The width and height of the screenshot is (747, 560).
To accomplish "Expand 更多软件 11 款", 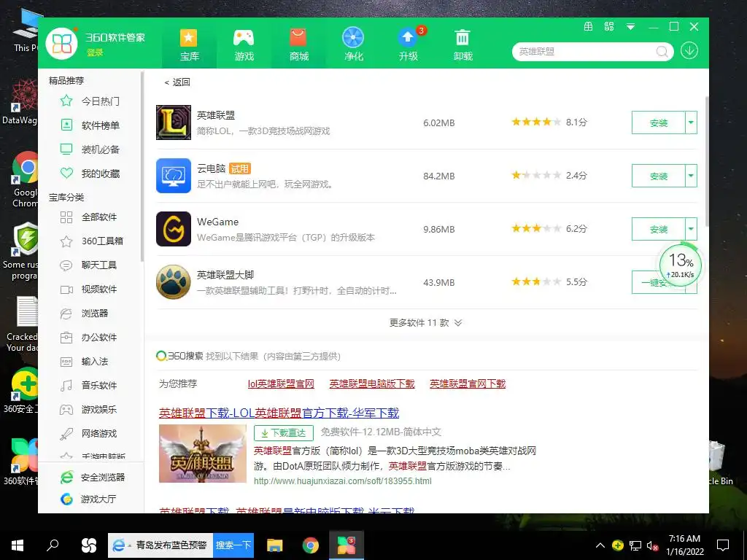I will point(425,323).
